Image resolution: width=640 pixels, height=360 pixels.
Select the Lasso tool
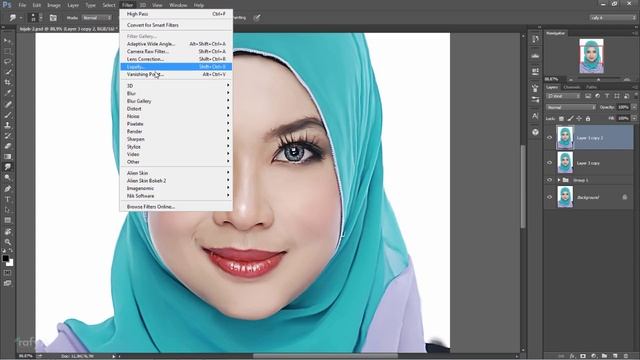coord(7,62)
